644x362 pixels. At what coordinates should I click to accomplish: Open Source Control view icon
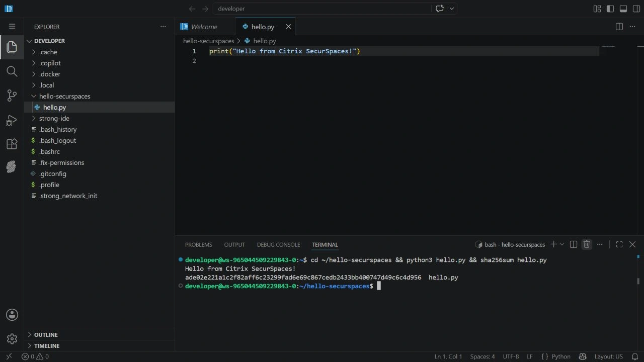(12, 96)
